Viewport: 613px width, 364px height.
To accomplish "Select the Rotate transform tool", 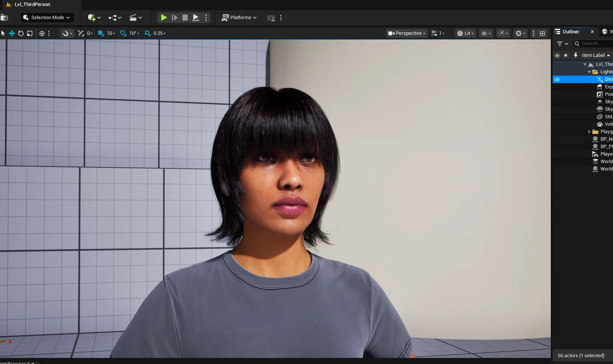I will pyautogui.click(x=21, y=33).
